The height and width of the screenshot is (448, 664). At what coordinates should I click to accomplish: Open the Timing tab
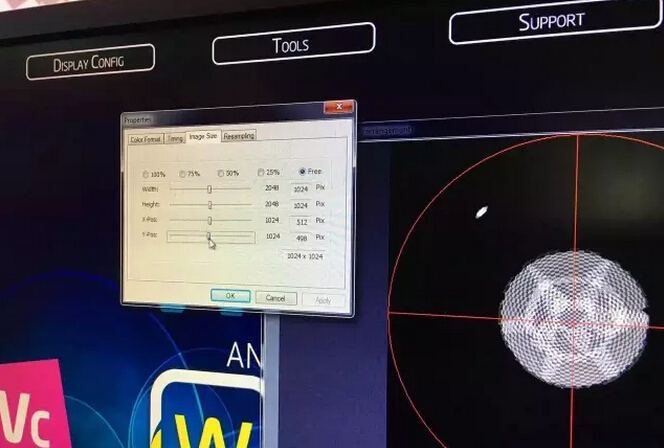(x=175, y=138)
